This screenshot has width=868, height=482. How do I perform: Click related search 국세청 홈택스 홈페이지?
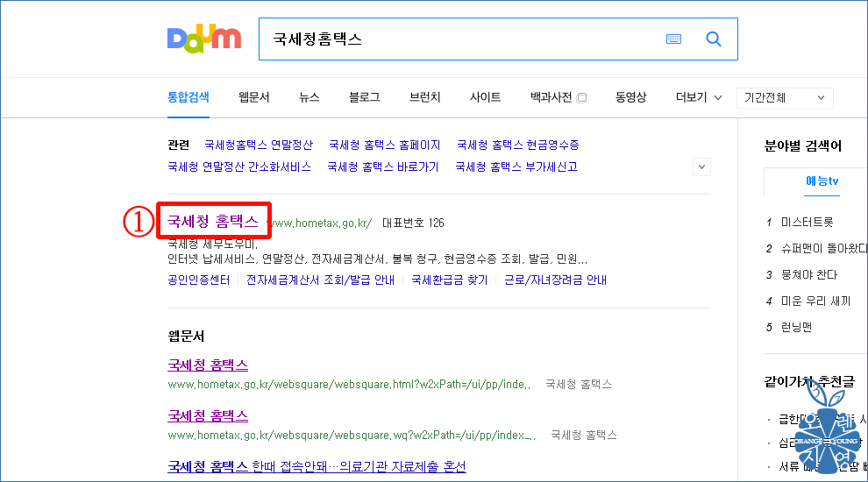(384, 145)
